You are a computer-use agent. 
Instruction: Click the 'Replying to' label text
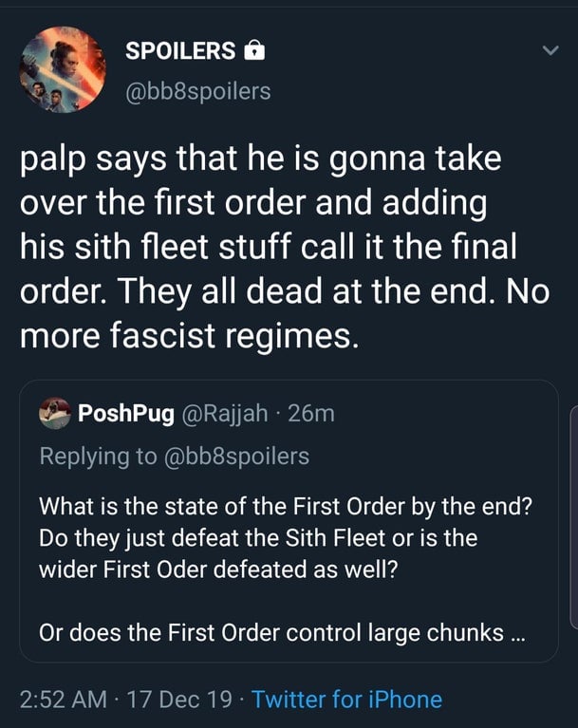point(98,456)
